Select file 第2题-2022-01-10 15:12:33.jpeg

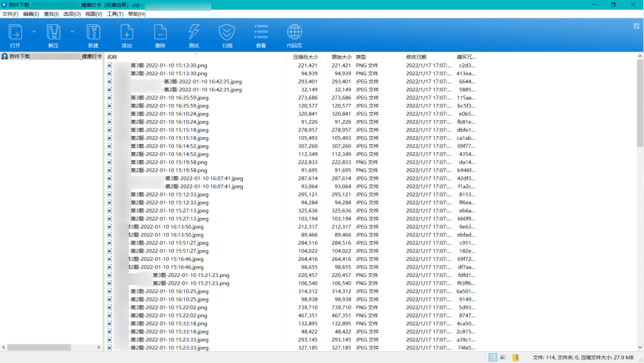pos(169,202)
